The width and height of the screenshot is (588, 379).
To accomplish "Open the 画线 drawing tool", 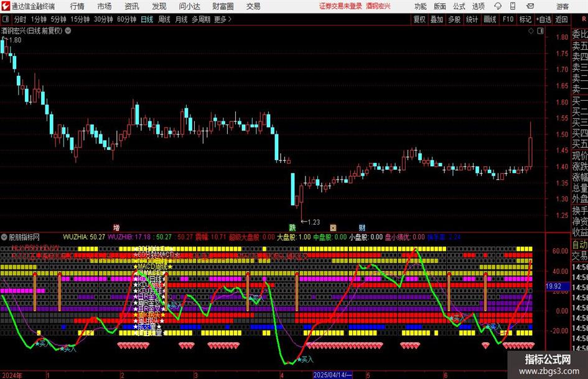I will pyautogui.click(x=490, y=19).
